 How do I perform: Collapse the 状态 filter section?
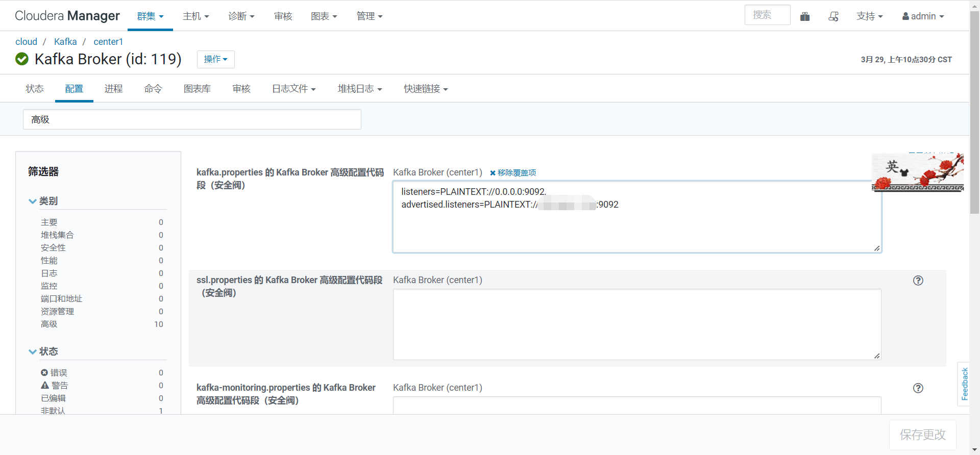click(43, 351)
